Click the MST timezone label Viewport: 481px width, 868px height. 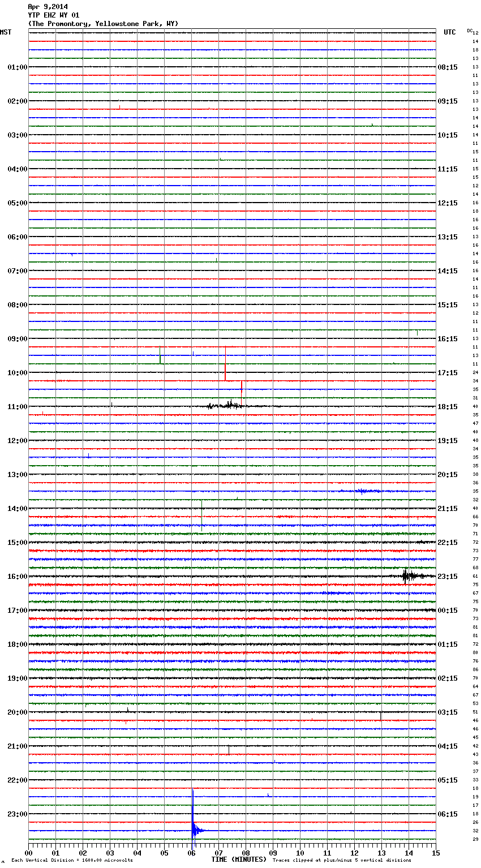(x=6, y=33)
